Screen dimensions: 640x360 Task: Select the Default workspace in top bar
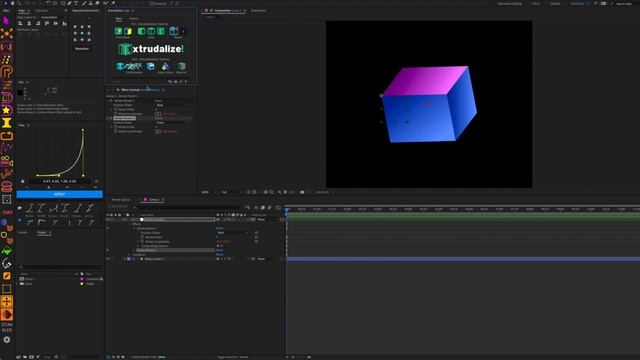tap(555, 3)
